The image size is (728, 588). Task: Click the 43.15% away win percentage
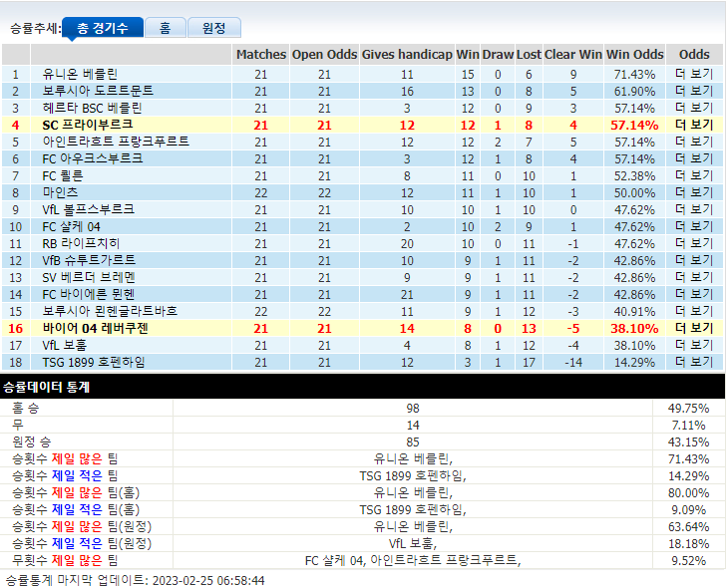point(688,441)
